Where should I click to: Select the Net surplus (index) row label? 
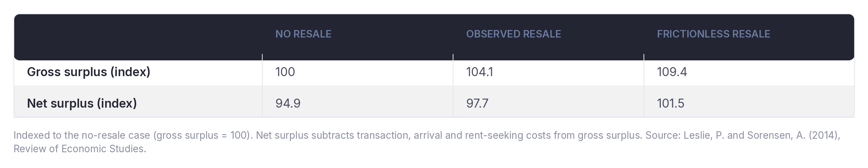pos(82,103)
